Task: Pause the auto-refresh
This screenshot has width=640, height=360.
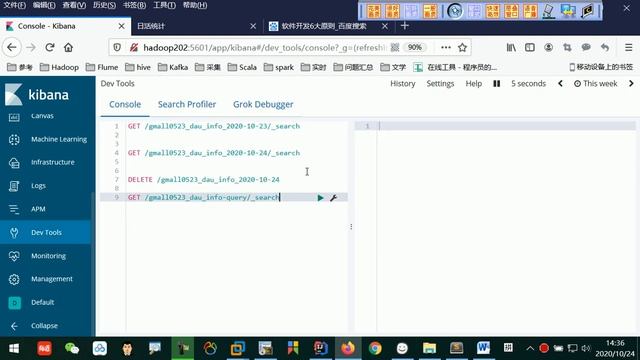Action: point(496,84)
